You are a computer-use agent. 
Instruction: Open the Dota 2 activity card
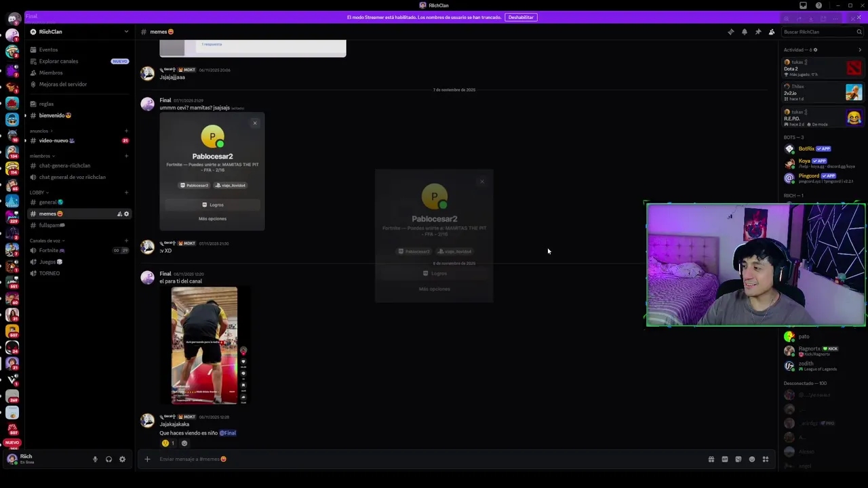(823, 68)
